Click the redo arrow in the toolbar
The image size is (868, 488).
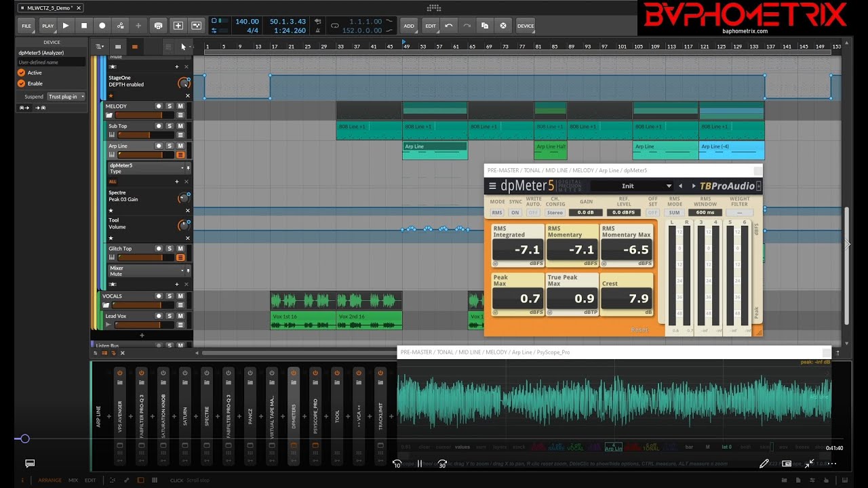(467, 26)
